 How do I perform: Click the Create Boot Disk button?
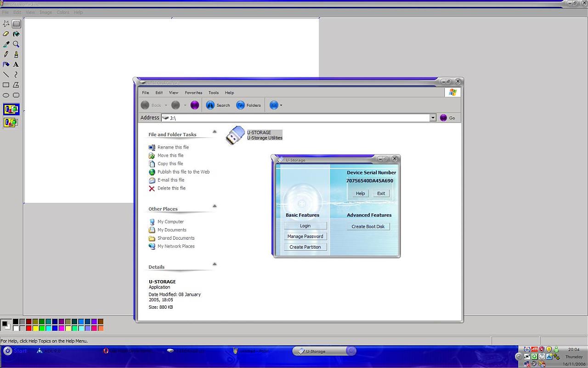click(x=368, y=226)
